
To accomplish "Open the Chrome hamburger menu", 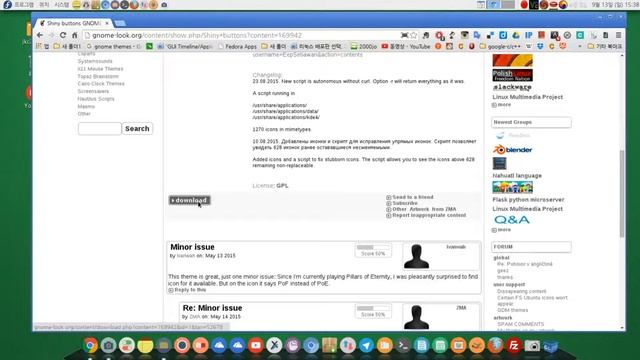I will (x=619, y=35).
